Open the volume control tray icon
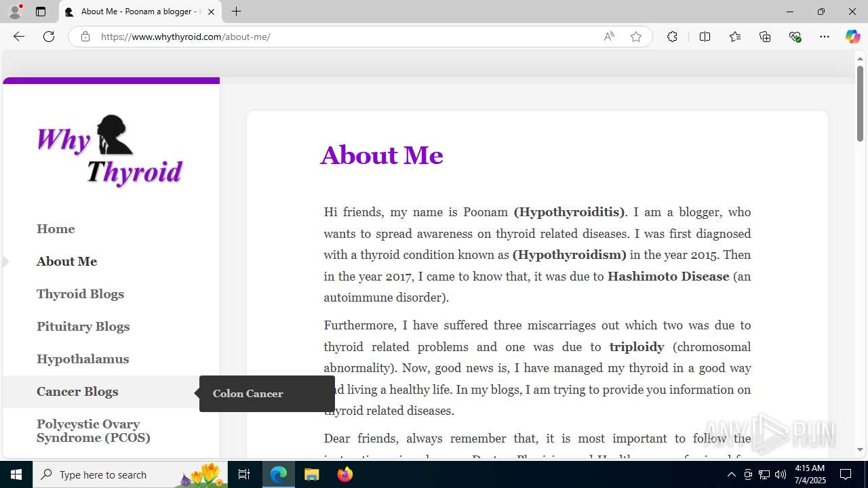868x488 pixels. click(x=780, y=474)
